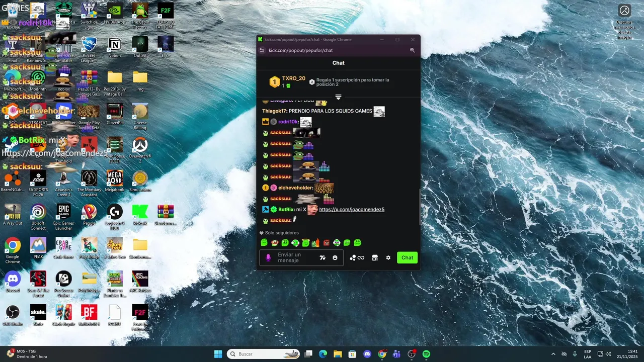Select the Peggle desktop icon
This screenshot has width=644, height=362.
[x=89, y=215]
